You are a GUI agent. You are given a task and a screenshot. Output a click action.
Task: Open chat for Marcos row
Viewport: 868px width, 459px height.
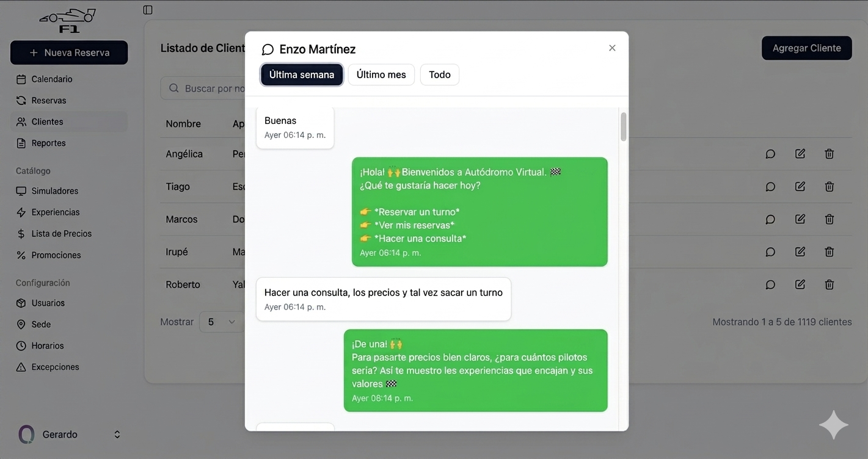pos(770,219)
